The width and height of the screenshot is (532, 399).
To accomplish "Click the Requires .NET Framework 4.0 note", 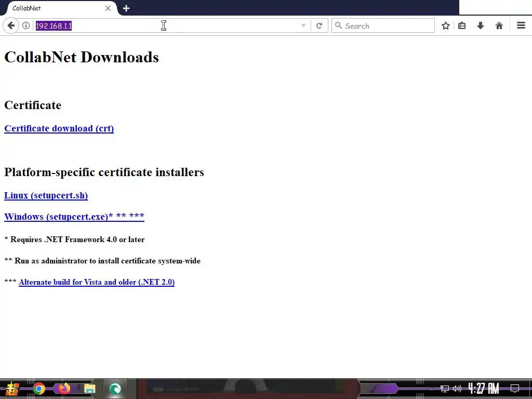I will (74, 240).
